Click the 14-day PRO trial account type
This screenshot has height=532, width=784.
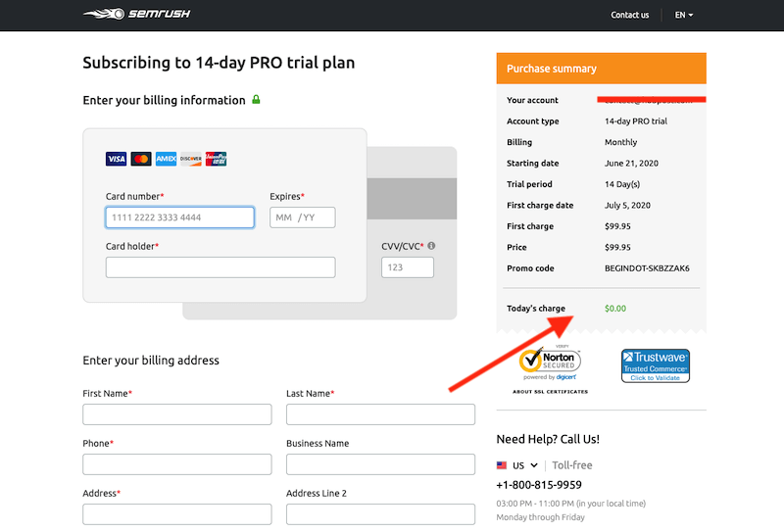coord(636,121)
